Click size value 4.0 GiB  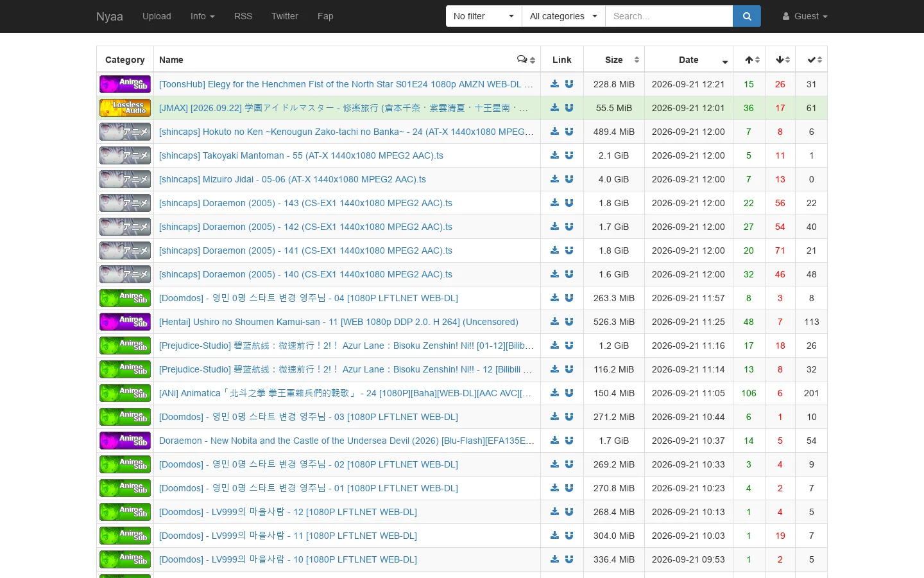pos(614,179)
